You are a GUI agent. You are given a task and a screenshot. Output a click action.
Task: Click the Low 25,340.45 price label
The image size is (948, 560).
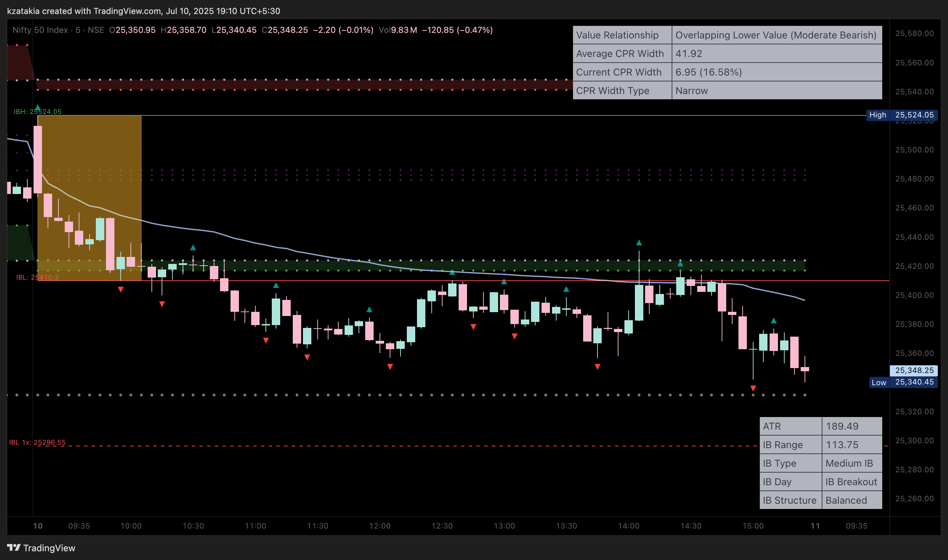(x=903, y=382)
